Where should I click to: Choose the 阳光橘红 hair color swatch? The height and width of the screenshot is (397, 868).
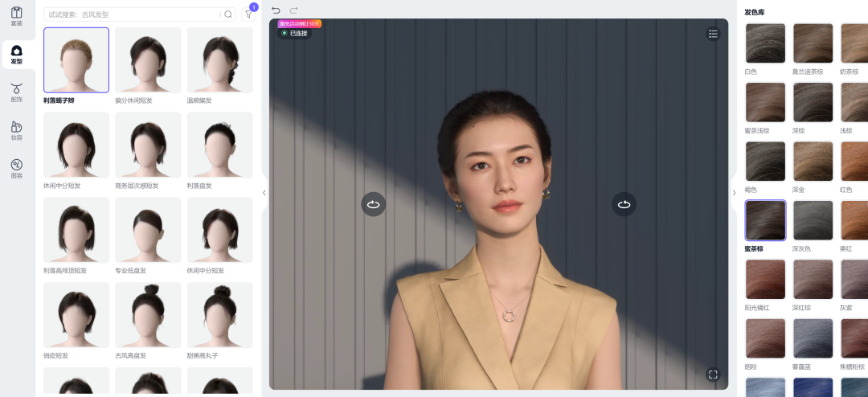tap(766, 280)
